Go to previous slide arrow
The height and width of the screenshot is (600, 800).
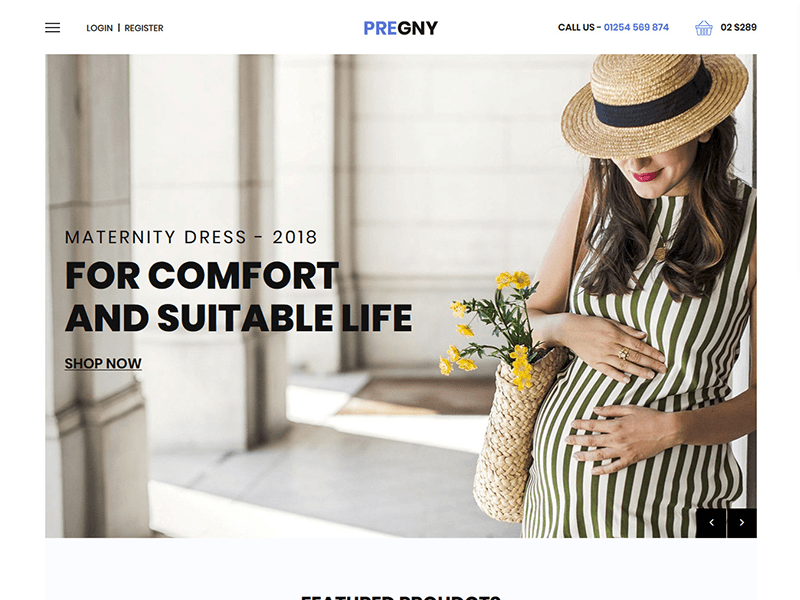tap(711, 522)
